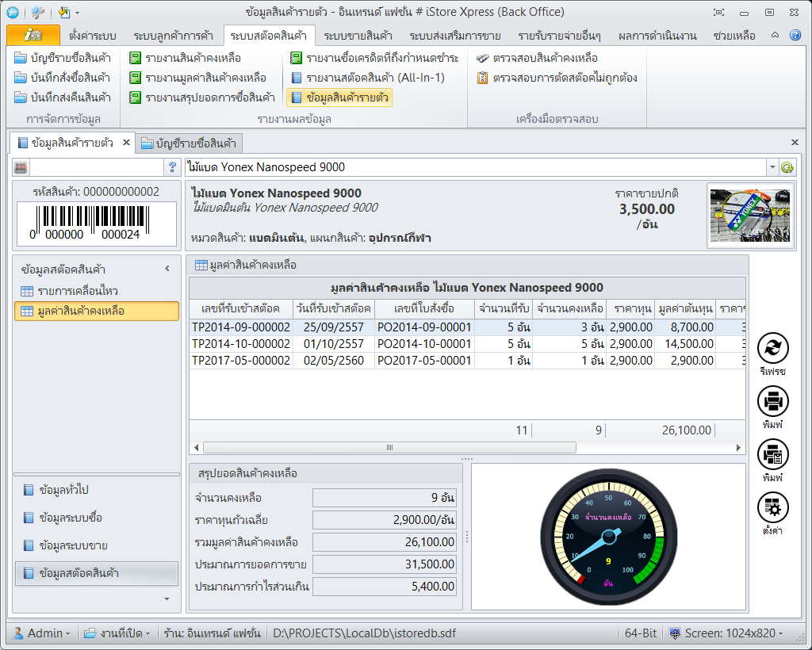Expand navigation pane options arrow at bottom

pyautogui.click(x=167, y=599)
